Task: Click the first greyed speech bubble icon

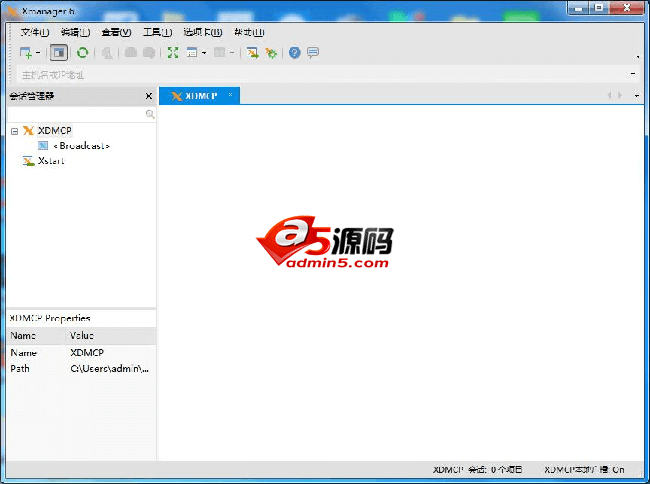Action: (131, 53)
